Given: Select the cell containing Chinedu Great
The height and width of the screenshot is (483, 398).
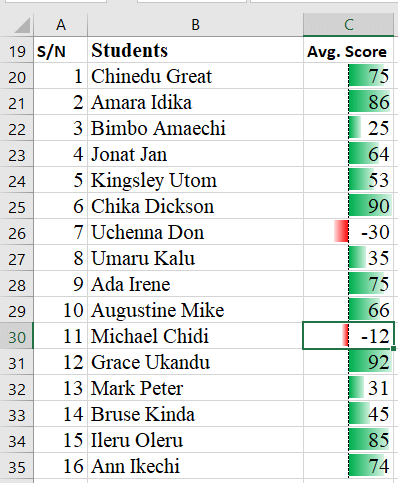Looking at the screenshot, I should (x=195, y=76).
